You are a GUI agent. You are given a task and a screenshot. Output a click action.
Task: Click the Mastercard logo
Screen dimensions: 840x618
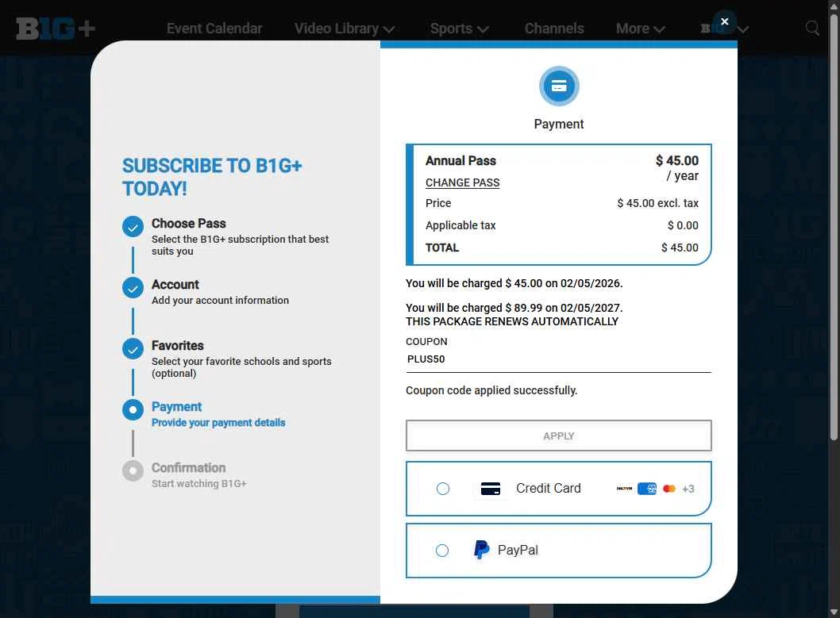coord(669,489)
